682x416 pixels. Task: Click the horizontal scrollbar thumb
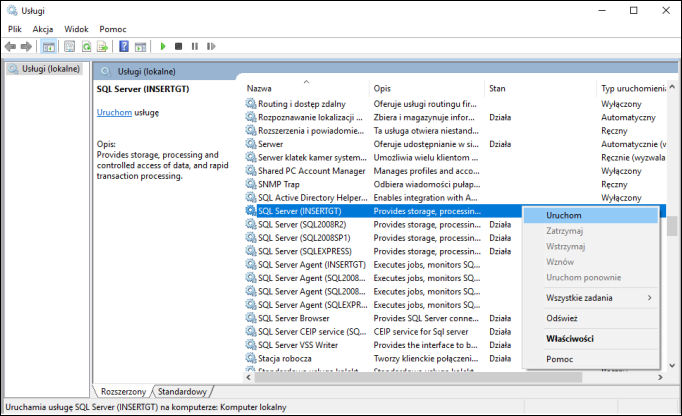(x=418, y=377)
